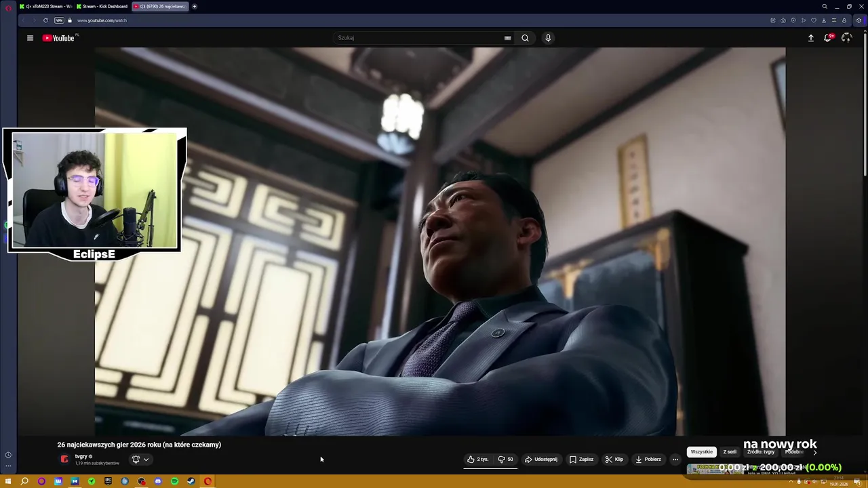Like the video with thumbs up
Screen dimensions: 868x488
pyautogui.click(x=478, y=460)
